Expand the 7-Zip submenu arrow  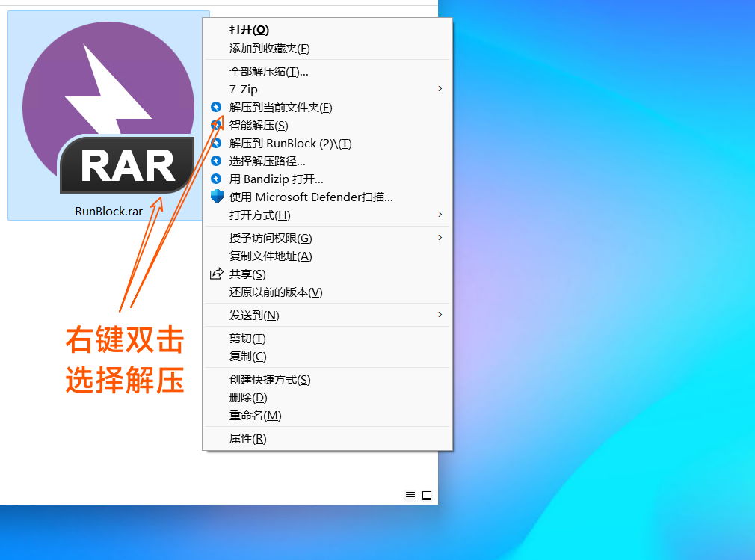click(440, 89)
